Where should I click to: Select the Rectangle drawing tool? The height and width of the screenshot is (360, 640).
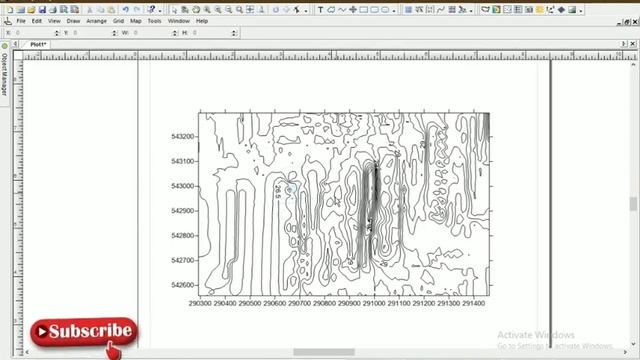coord(364,9)
